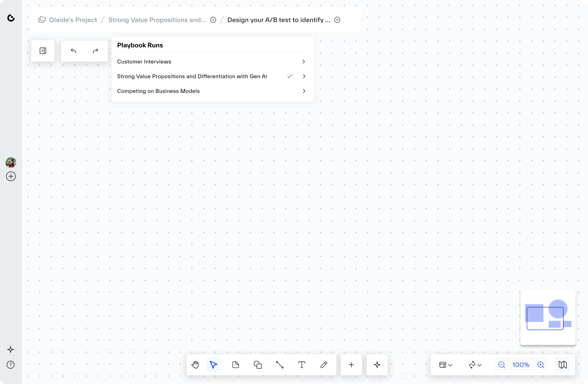Open Olaide's Project breadcrumb
Screen dimensions: 588x384
click(x=73, y=20)
